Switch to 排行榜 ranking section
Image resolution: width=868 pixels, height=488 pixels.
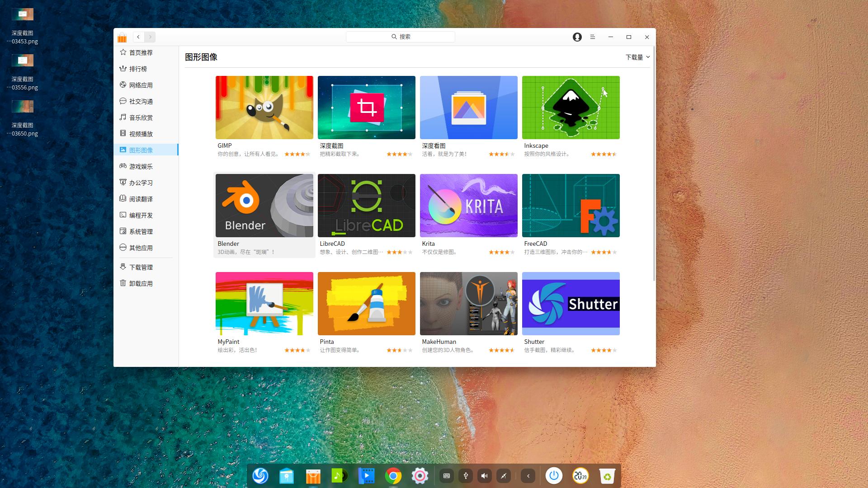[x=138, y=69]
